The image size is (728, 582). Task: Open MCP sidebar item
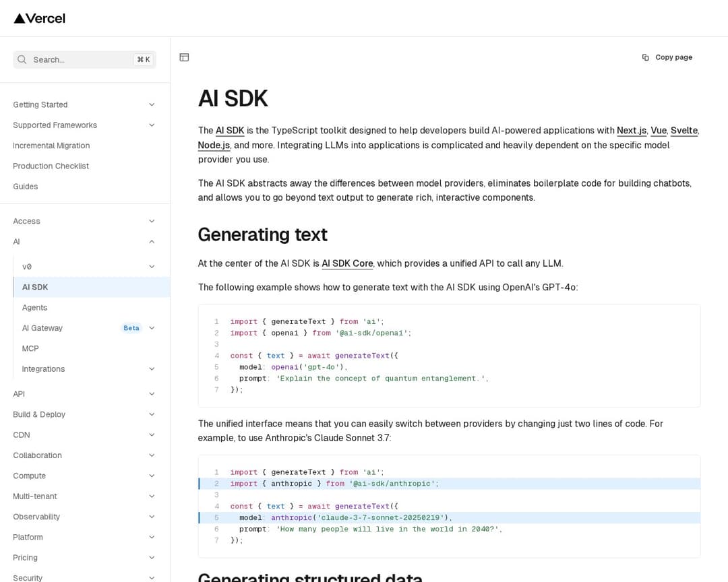[x=30, y=348]
